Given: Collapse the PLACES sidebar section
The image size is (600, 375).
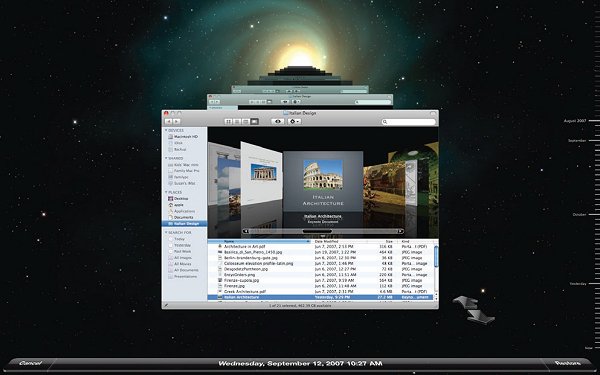Looking at the screenshot, I should (166, 192).
